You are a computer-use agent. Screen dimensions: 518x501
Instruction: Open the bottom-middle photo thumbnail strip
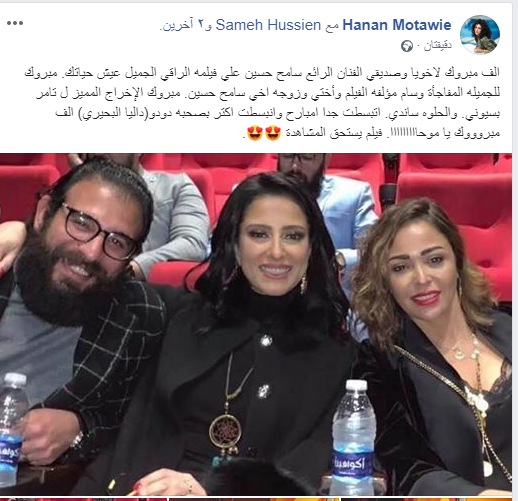tap(254, 499)
